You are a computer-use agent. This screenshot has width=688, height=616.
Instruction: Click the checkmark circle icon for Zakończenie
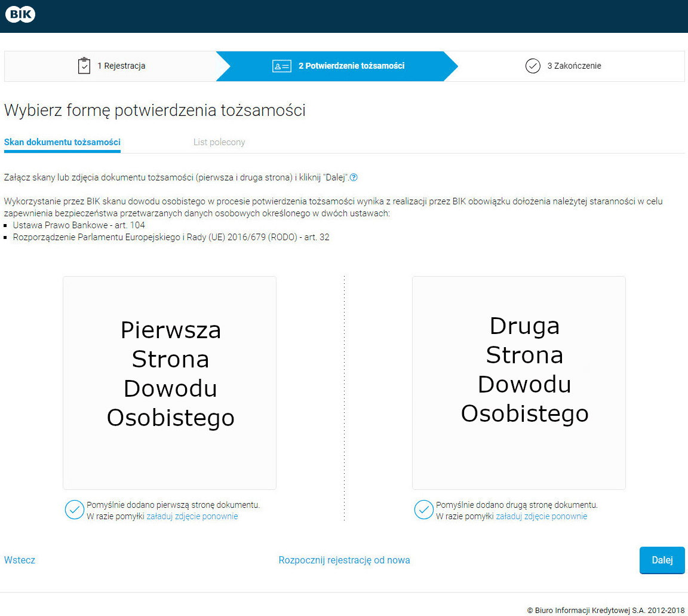(533, 66)
